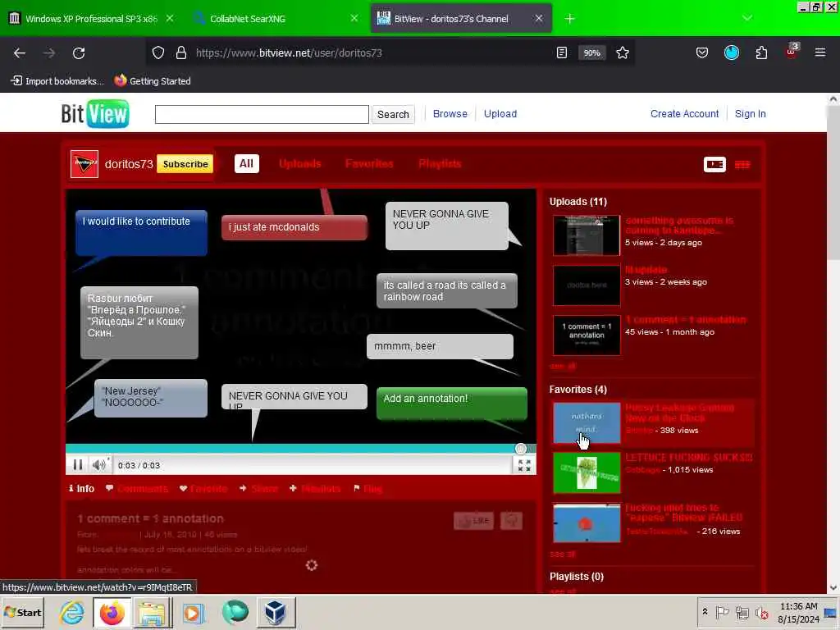
Task: Select the All channel tab
Action: [x=246, y=163]
